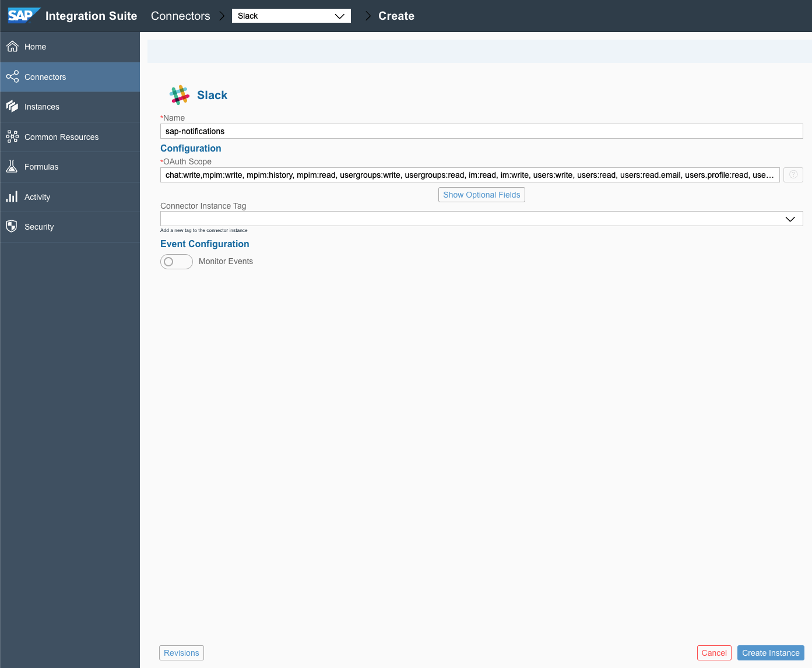Click the Common Resources grid icon
Screen dimensions: 812x668
pos(12,137)
